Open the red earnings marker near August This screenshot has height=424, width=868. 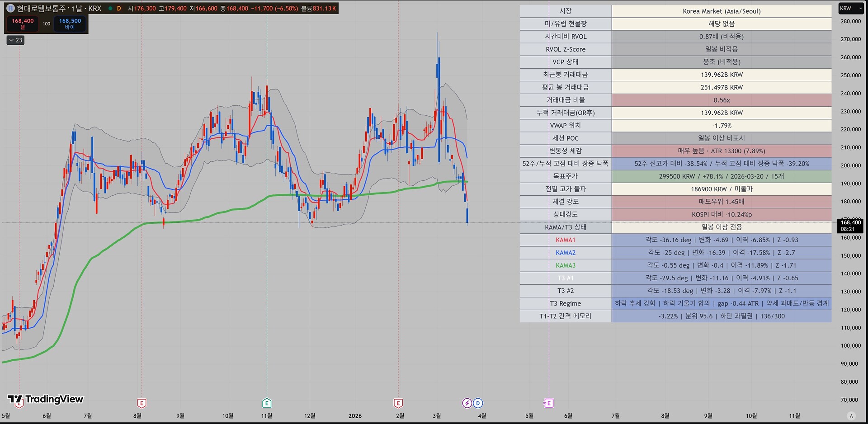pyautogui.click(x=142, y=403)
